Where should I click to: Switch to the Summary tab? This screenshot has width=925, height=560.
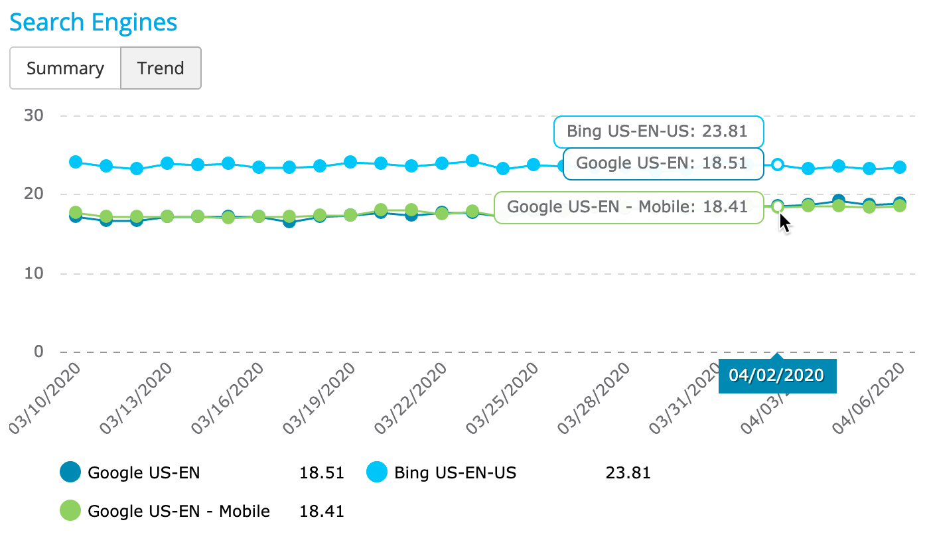click(x=64, y=68)
